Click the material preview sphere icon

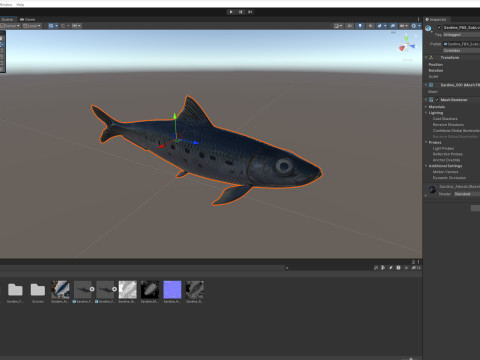click(432, 189)
